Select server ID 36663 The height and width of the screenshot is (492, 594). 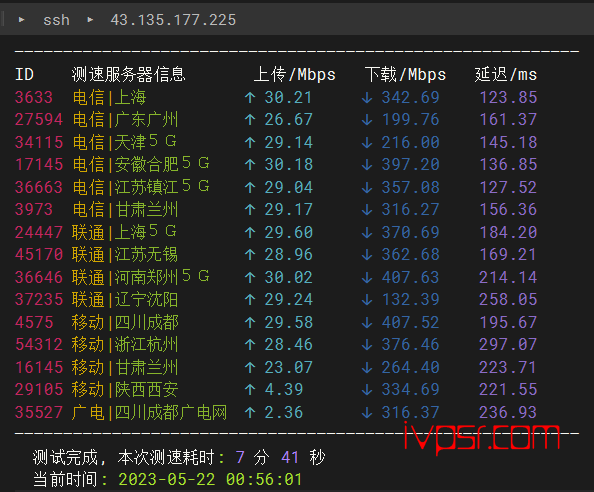[39, 187]
